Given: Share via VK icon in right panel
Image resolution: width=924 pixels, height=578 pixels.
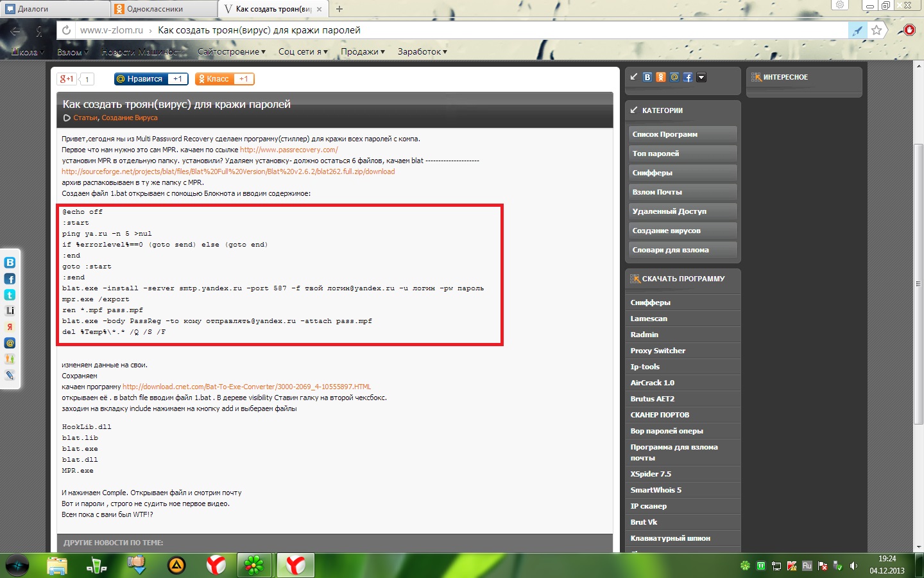Looking at the screenshot, I should (647, 77).
